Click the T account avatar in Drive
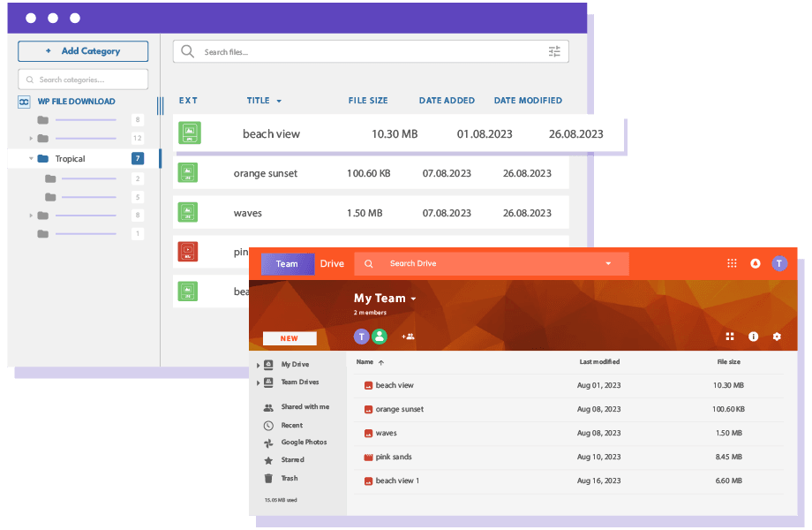 click(x=779, y=263)
